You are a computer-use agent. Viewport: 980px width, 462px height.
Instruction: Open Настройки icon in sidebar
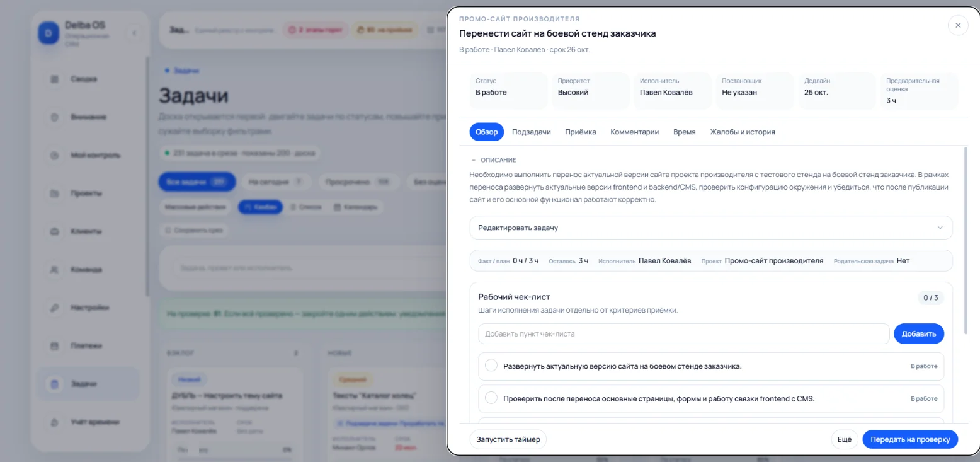tap(54, 308)
